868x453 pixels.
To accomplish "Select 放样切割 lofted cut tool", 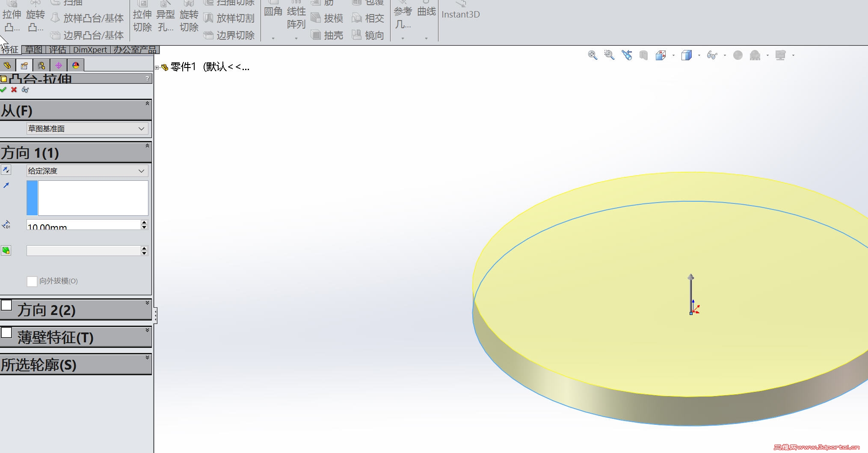I will [229, 18].
